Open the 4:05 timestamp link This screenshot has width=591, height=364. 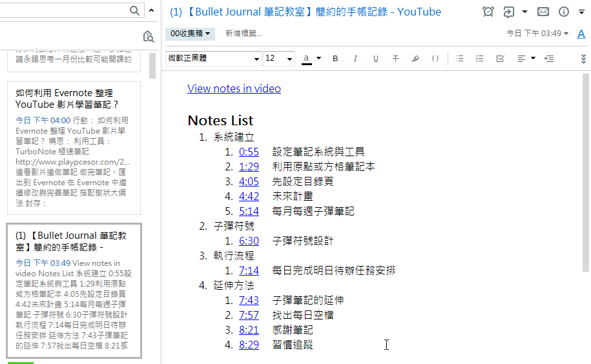coord(249,181)
